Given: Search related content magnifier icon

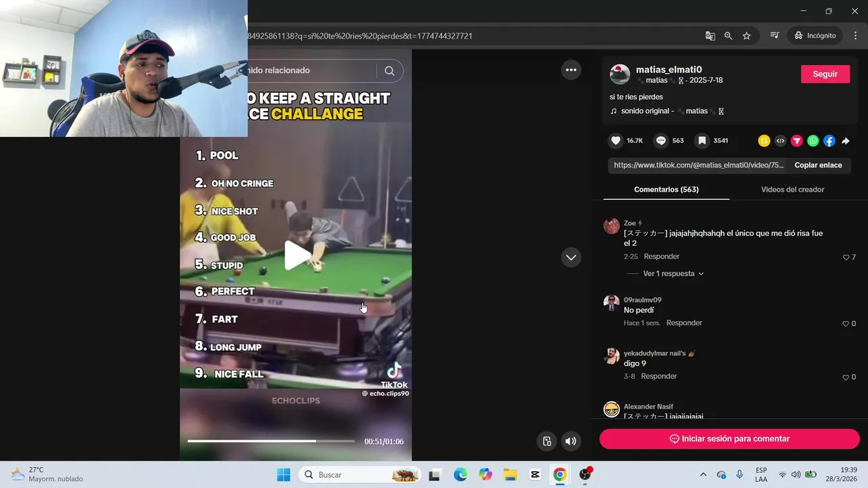Looking at the screenshot, I should tap(389, 70).
